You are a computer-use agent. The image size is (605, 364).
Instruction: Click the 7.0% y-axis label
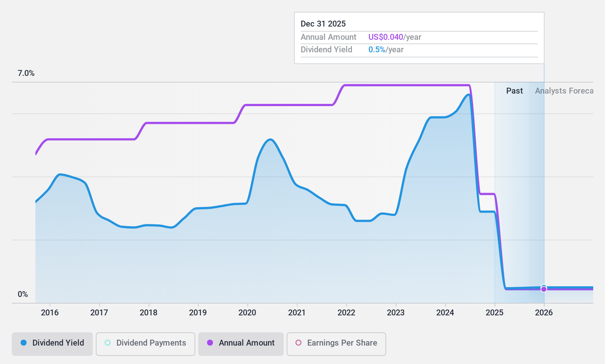[26, 73]
